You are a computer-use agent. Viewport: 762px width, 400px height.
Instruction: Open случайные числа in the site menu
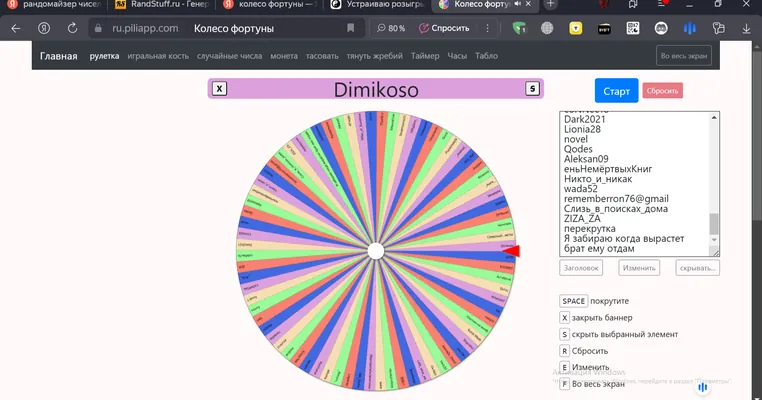[x=229, y=56]
